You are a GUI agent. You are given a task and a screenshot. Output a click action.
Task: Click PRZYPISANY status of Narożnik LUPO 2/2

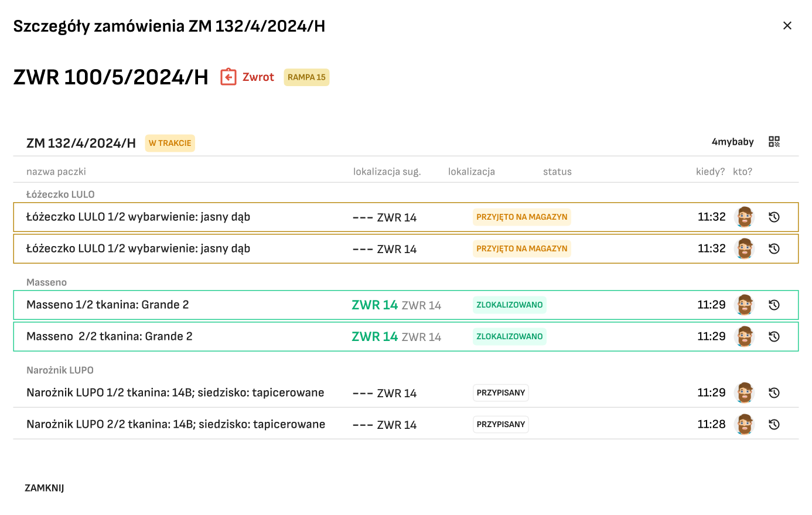click(x=501, y=424)
